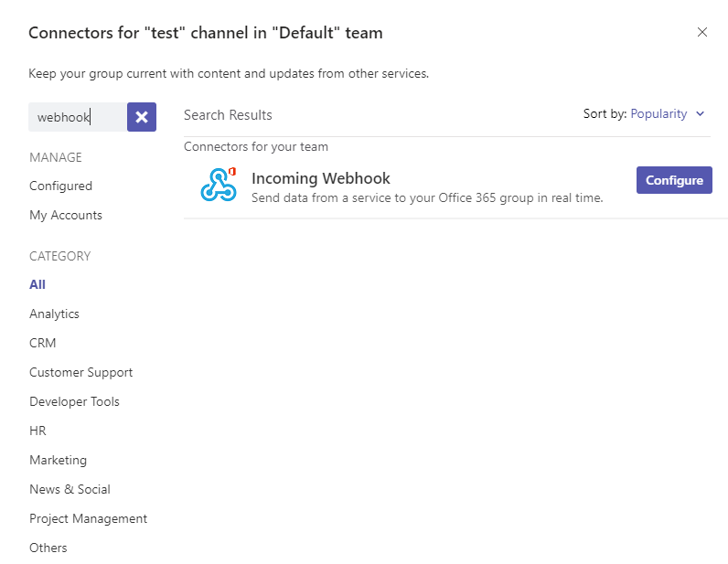728x564 pixels.
Task: Click the Incoming Webhook connector icon
Action: [x=218, y=185]
